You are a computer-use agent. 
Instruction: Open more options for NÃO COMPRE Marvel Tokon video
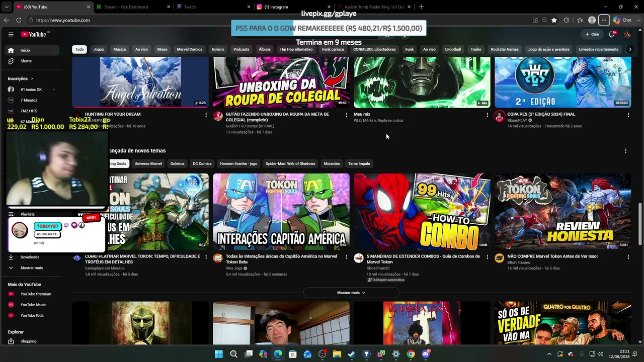coord(628,257)
